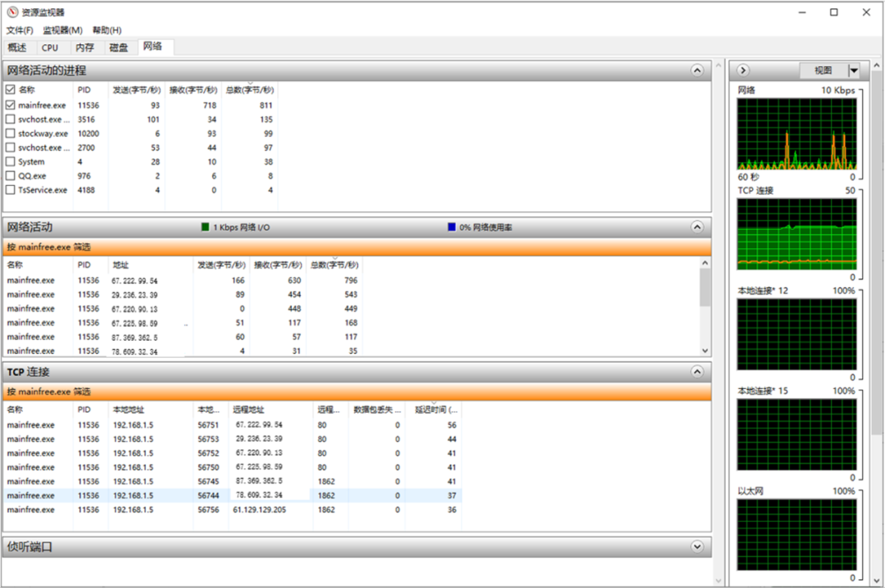Switch to the CPU tab
Image resolution: width=885 pixels, height=588 pixels.
click(x=50, y=47)
